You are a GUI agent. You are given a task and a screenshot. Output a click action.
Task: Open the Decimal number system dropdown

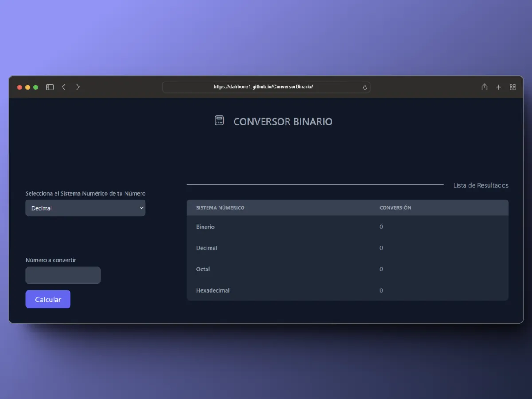(86, 208)
